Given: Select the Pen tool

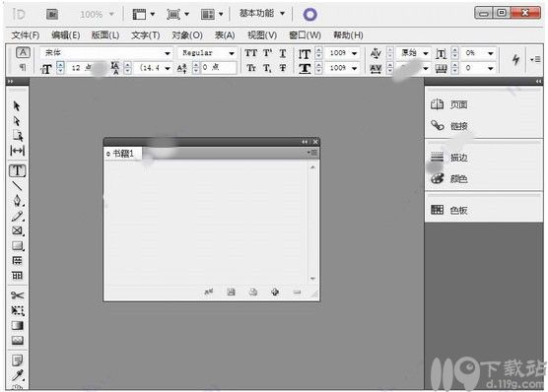Looking at the screenshot, I should pos(17,201).
